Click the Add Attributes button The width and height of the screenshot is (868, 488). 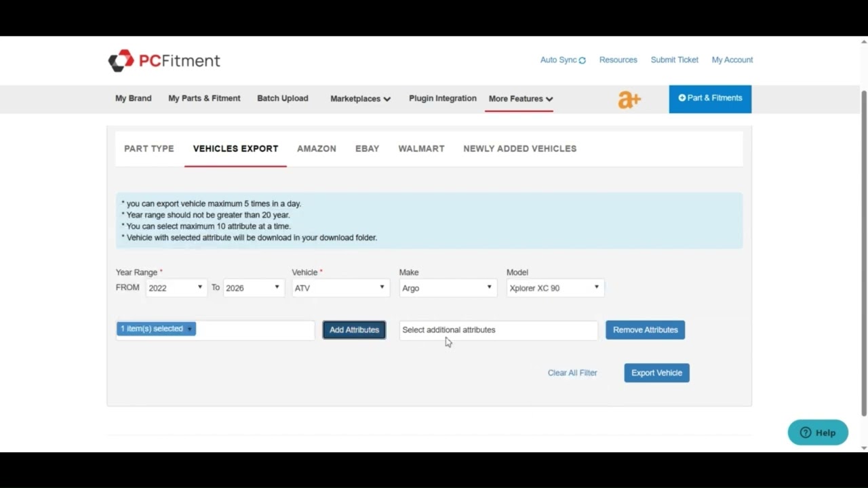[354, 330]
